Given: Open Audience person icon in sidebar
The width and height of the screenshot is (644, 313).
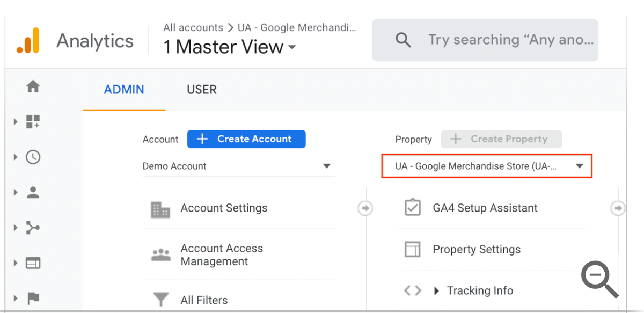Looking at the screenshot, I should [x=33, y=193].
